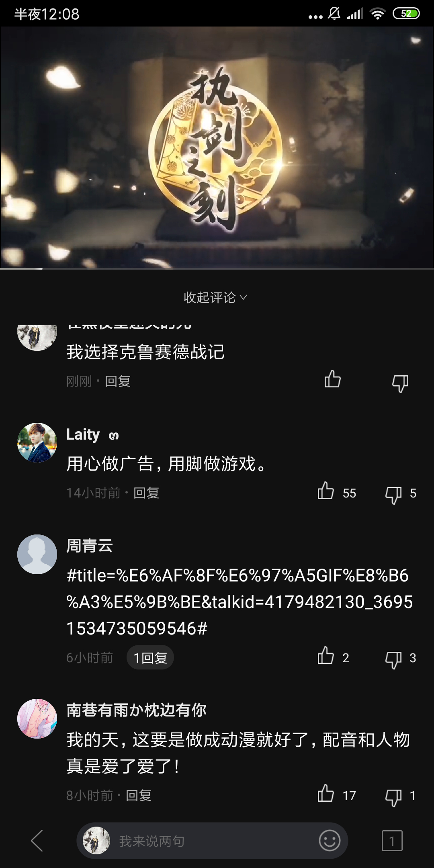Open the emoji picker smiley icon

pos(330,841)
